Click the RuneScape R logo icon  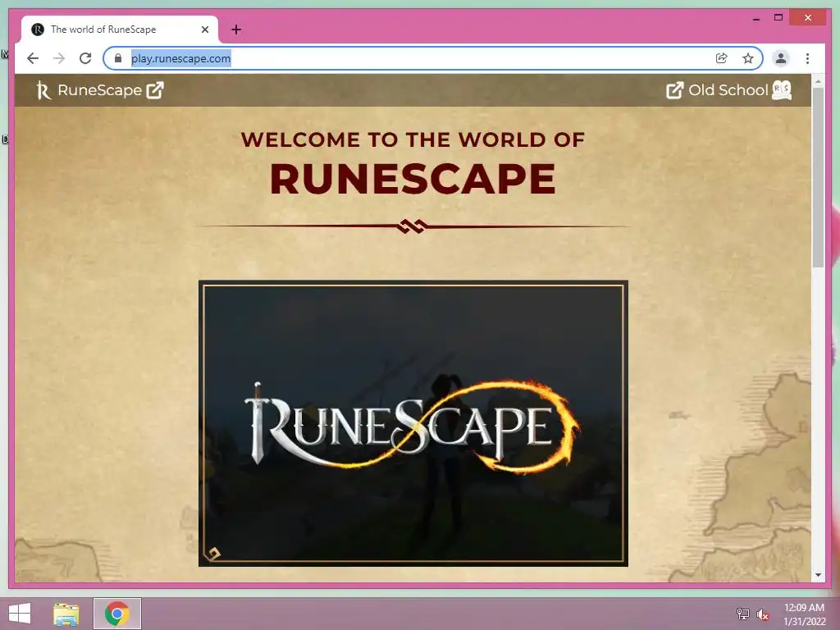coord(43,90)
